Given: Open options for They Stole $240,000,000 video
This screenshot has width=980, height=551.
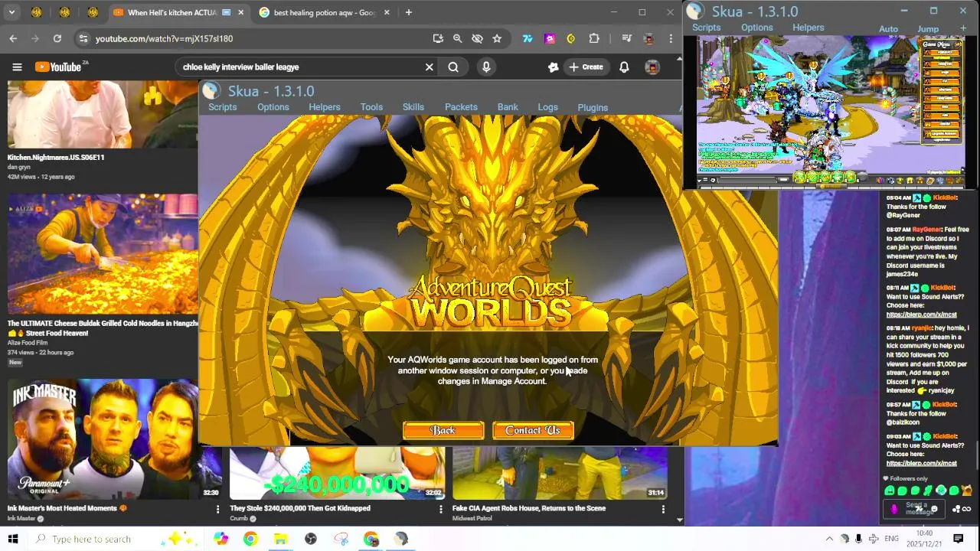Looking at the screenshot, I should pyautogui.click(x=440, y=509).
